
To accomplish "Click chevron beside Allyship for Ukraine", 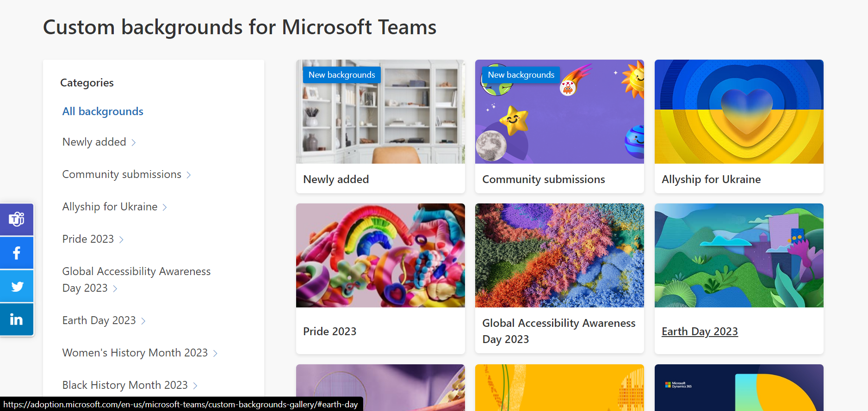I will click(x=164, y=208).
